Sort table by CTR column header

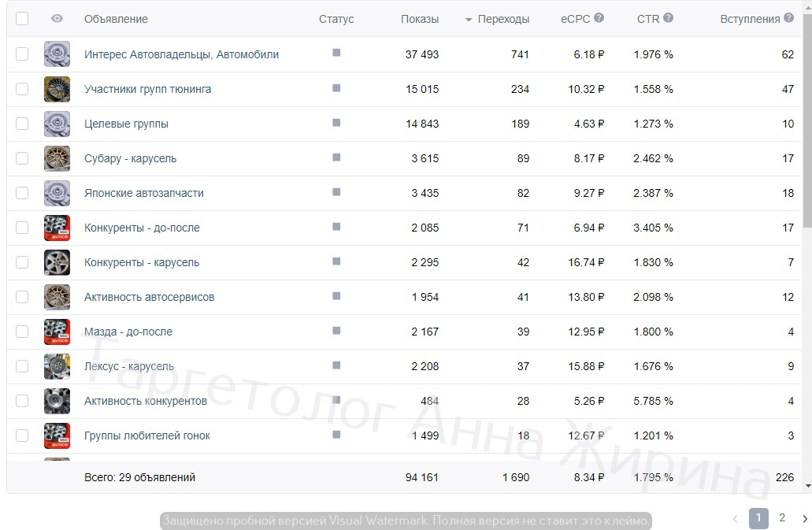[x=648, y=19]
